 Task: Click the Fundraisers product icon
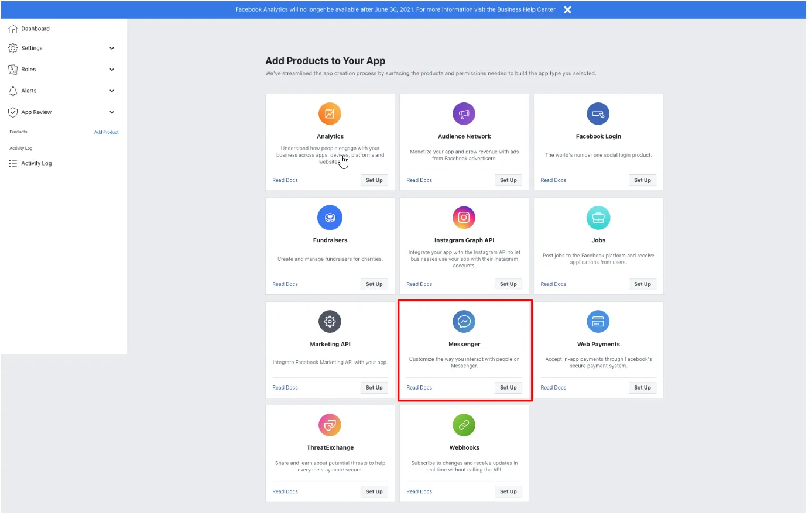coord(330,218)
